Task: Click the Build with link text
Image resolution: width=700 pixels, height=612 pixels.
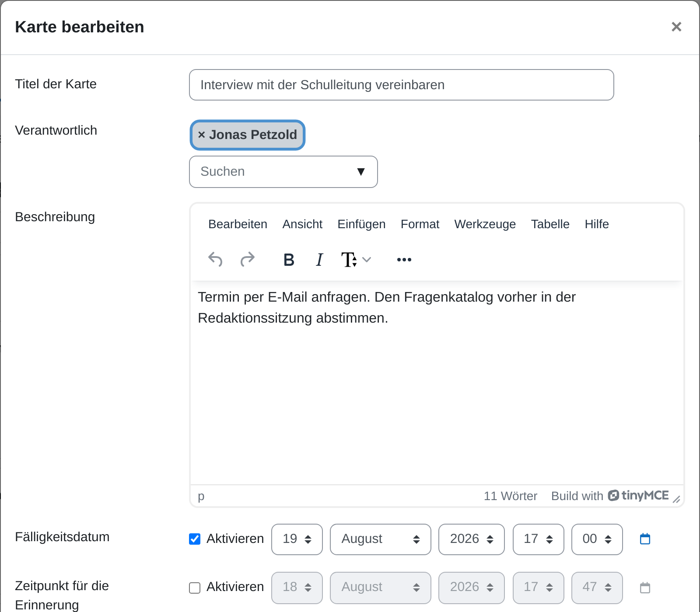Action: (577, 496)
